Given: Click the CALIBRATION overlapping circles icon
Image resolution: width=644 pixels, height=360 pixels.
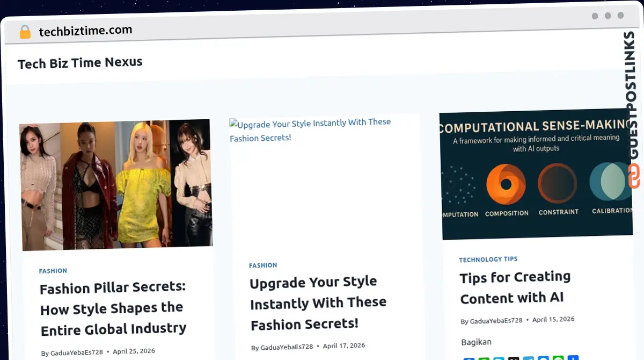Looking at the screenshot, I should pos(611,182).
